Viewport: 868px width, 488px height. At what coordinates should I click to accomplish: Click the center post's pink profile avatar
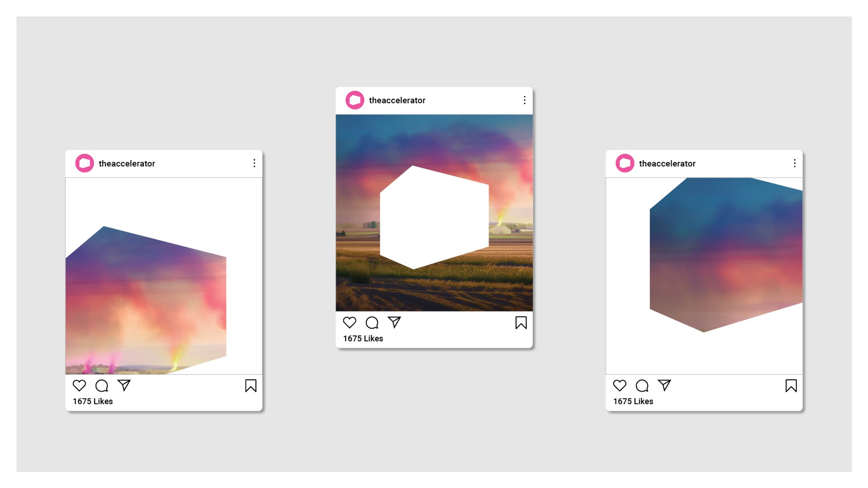pyautogui.click(x=355, y=100)
